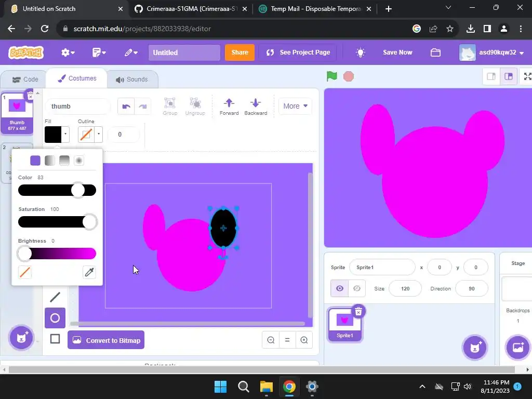
Task: Open the My Stuff folder icon
Action: pyautogui.click(x=435, y=52)
